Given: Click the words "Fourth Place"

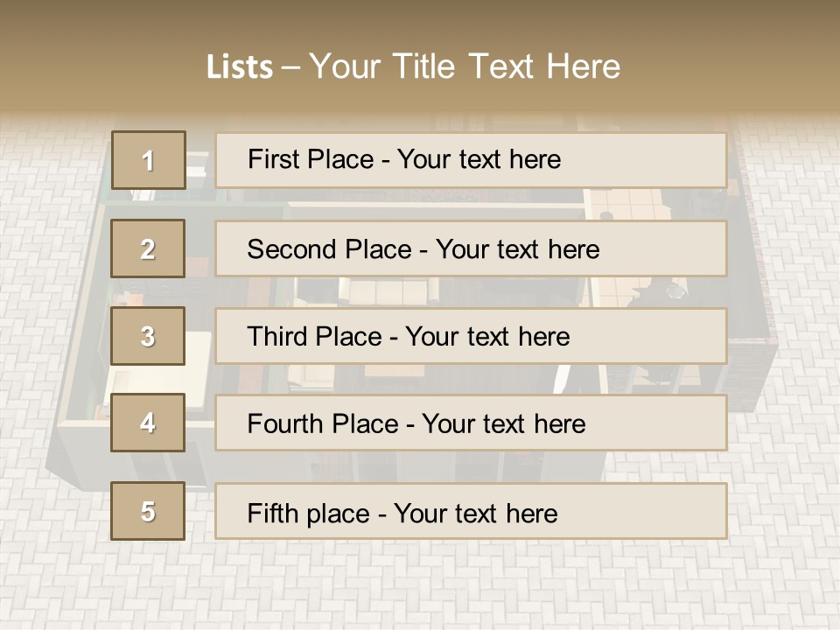Looking at the screenshot, I should point(322,424).
